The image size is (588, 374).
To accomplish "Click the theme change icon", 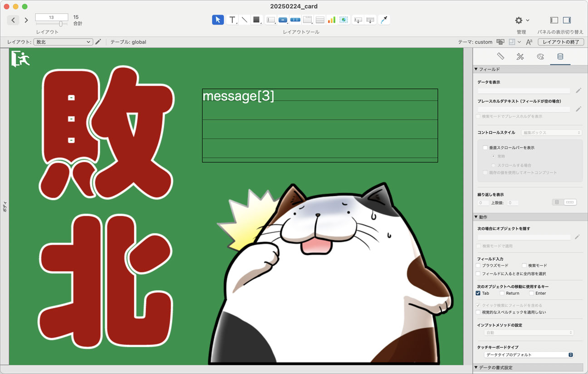I will pyautogui.click(x=500, y=42).
